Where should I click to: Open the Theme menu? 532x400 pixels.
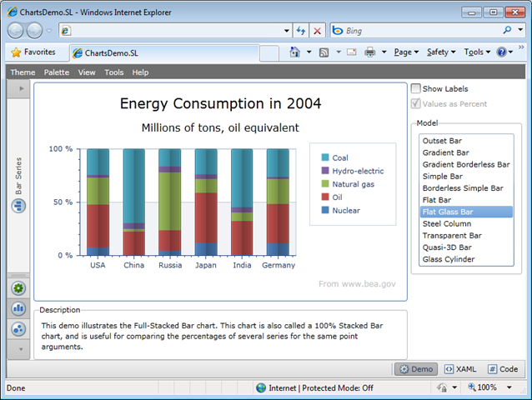coord(23,72)
